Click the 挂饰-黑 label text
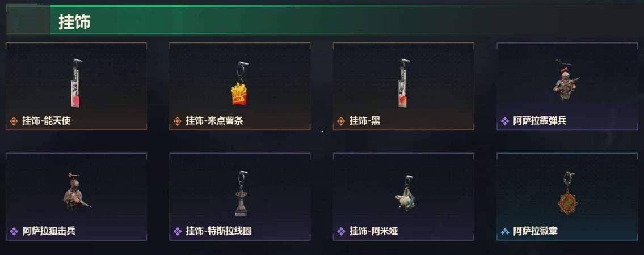 click(365, 121)
